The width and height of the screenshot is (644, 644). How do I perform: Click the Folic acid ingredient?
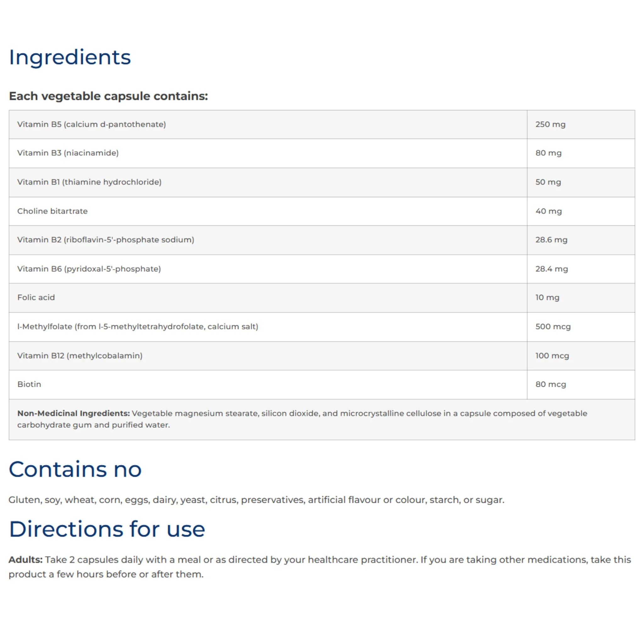(36, 297)
